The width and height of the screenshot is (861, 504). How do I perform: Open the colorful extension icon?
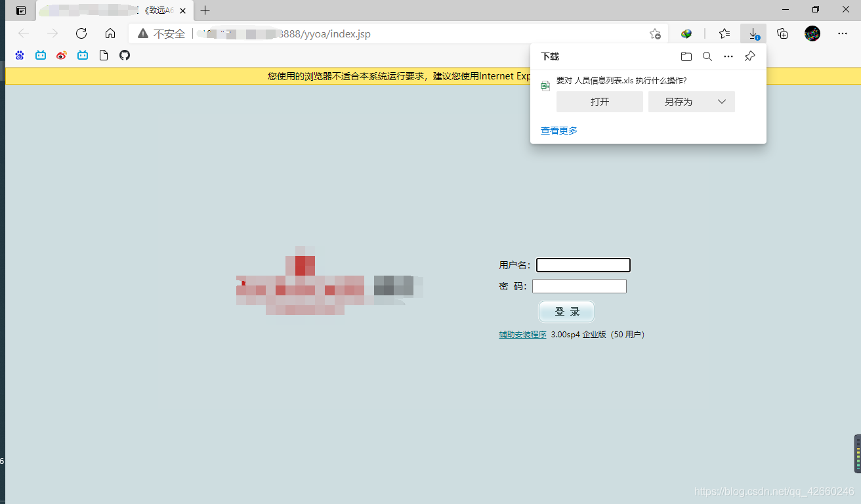[686, 33]
